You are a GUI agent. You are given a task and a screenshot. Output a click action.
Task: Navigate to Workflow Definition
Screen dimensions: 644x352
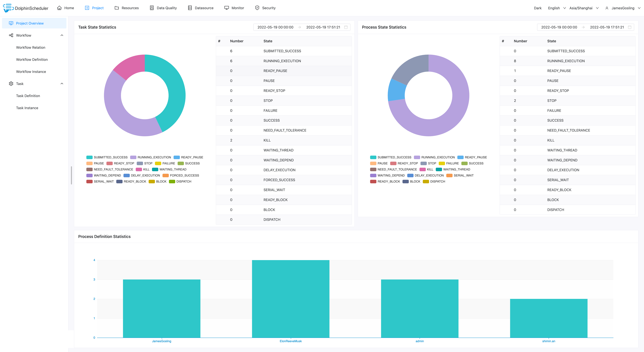tap(32, 59)
